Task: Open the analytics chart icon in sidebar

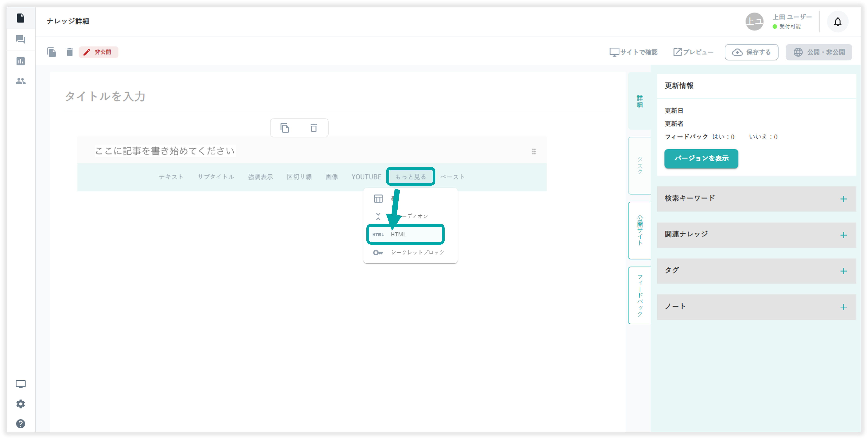Action: point(21,61)
